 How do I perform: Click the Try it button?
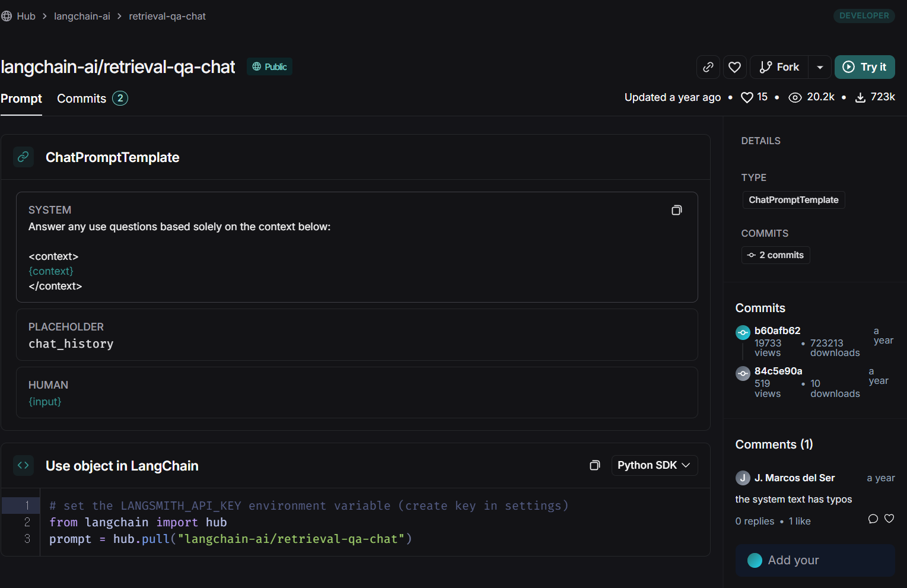(x=864, y=67)
